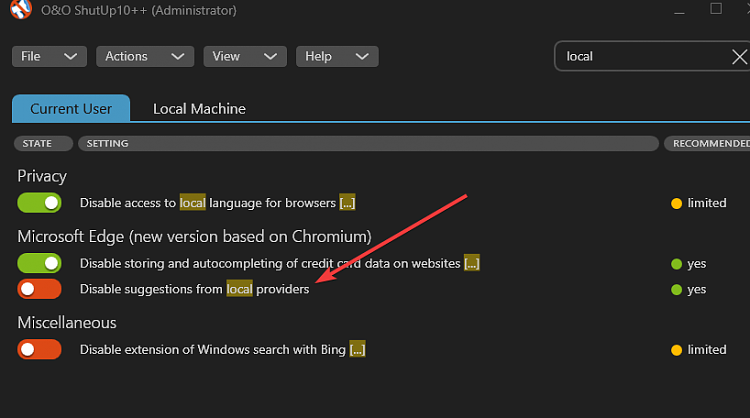Click the Microsoft Edge section heading
This screenshot has height=418, width=750.
tap(194, 236)
